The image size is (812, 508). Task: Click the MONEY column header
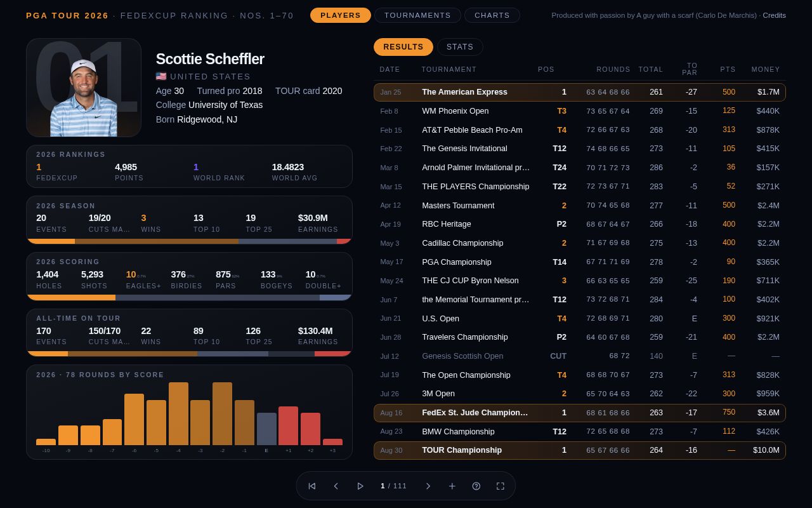[766, 69]
